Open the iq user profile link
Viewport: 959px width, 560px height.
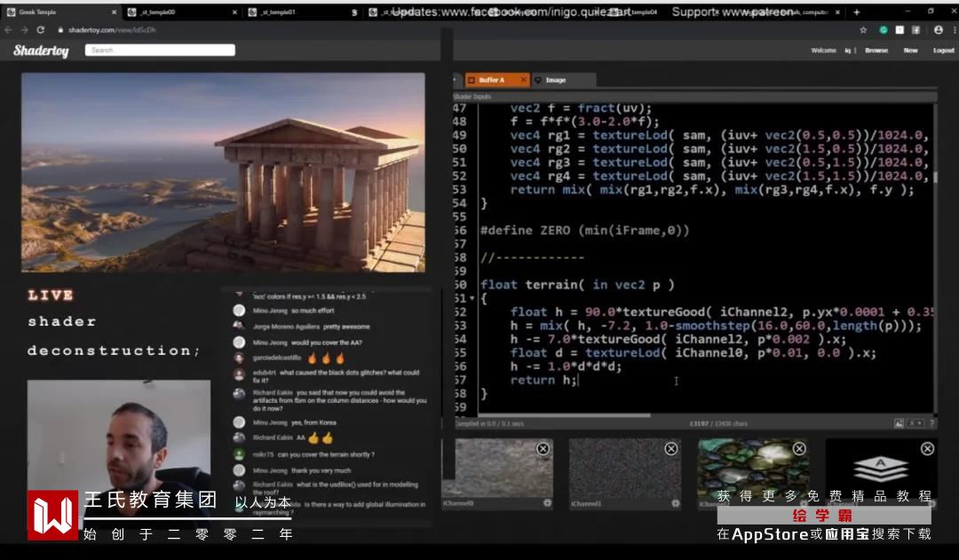point(848,51)
